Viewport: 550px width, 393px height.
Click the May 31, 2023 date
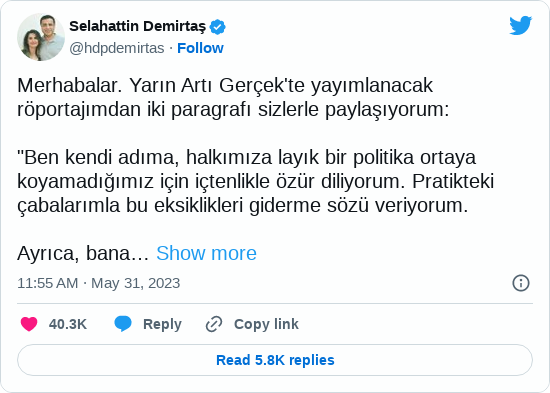[135, 283]
